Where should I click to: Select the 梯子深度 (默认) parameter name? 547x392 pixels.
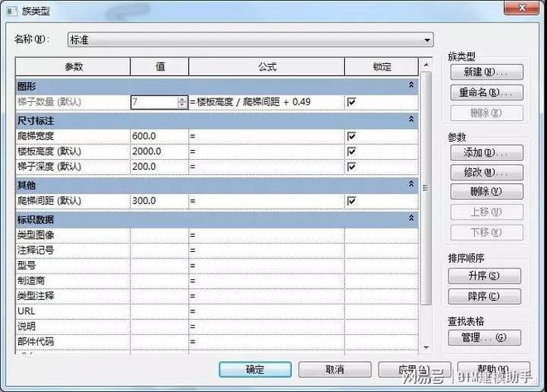pos(49,167)
